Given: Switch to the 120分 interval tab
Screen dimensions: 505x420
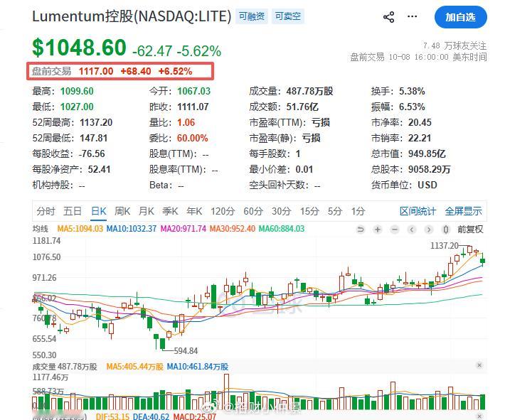Looking at the screenshot, I should pos(223,211).
